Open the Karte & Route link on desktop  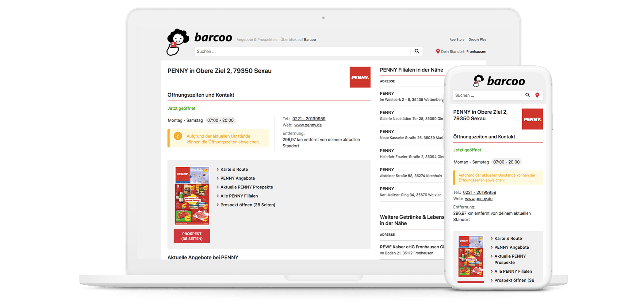[234, 169]
